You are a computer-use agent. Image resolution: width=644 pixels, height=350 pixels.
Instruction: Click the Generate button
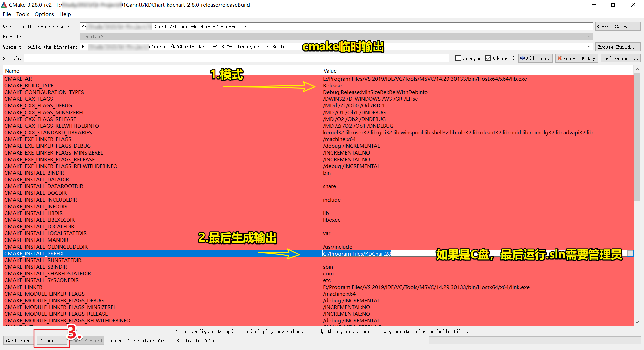point(51,341)
